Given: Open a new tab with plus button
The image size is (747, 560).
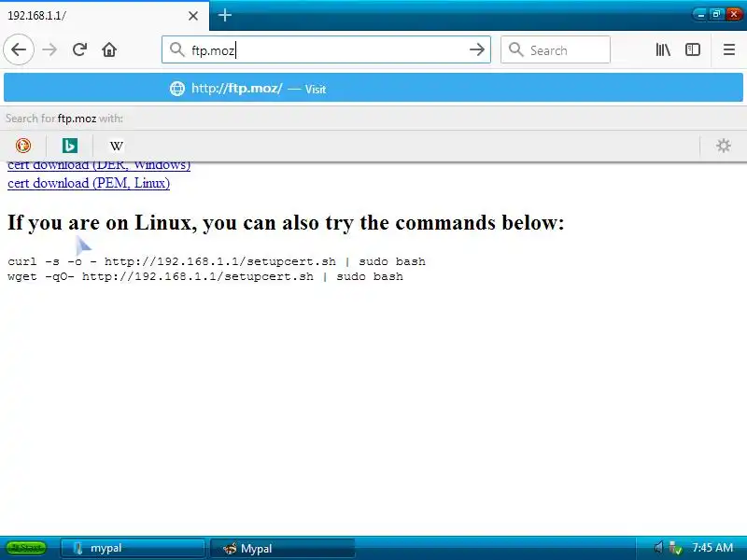Looking at the screenshot, I should pyautogui.click(x=225, y=16).
